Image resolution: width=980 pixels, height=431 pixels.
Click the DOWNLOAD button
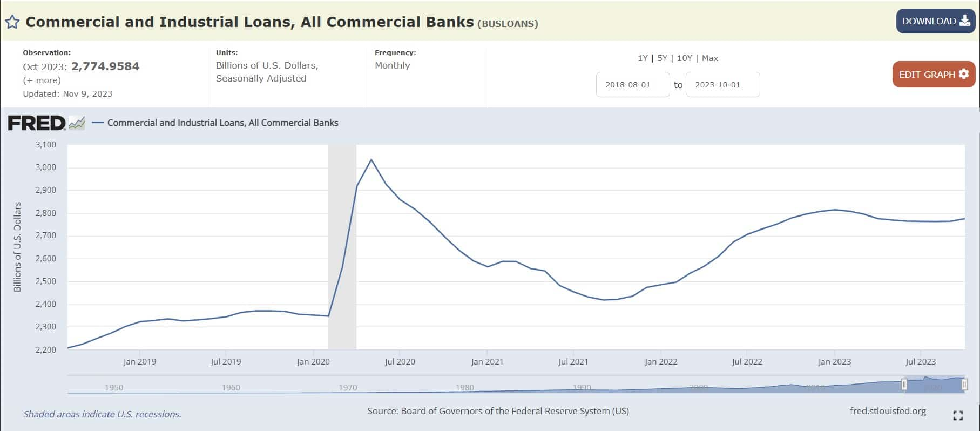click(936, 21)
